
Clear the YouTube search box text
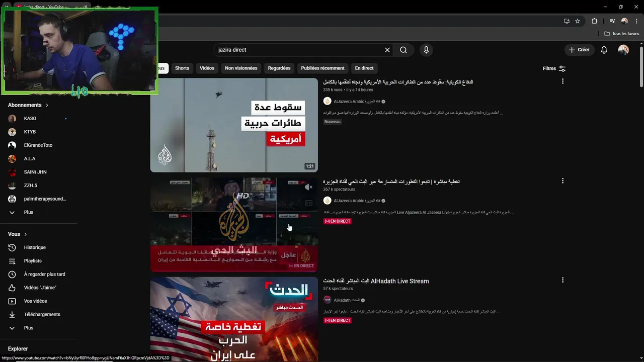pos(387,50)
